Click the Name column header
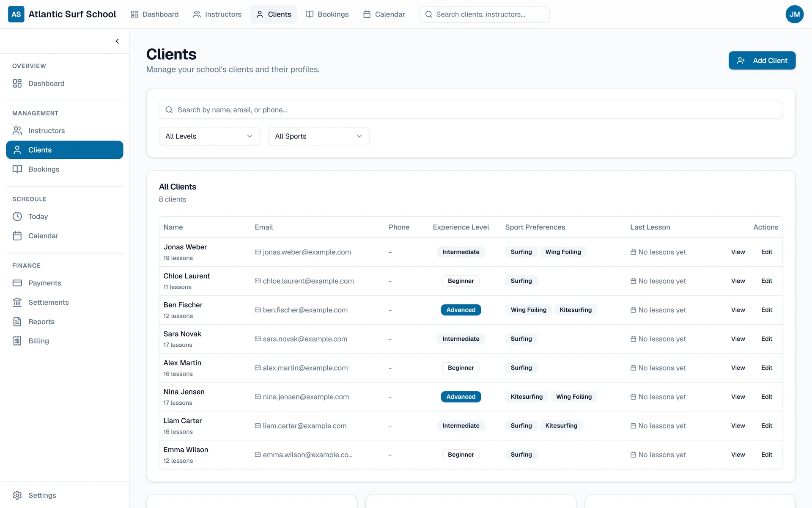The height and width of the screenshot is (508, 812). [173, 227]
